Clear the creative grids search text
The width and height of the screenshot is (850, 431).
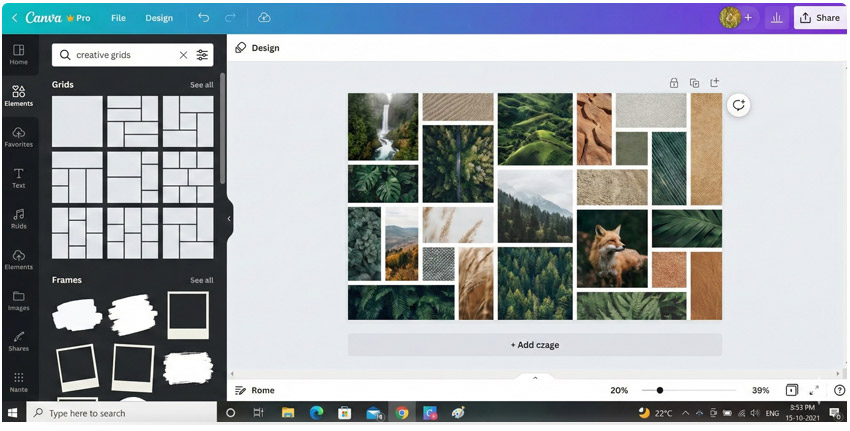point(183,55)
